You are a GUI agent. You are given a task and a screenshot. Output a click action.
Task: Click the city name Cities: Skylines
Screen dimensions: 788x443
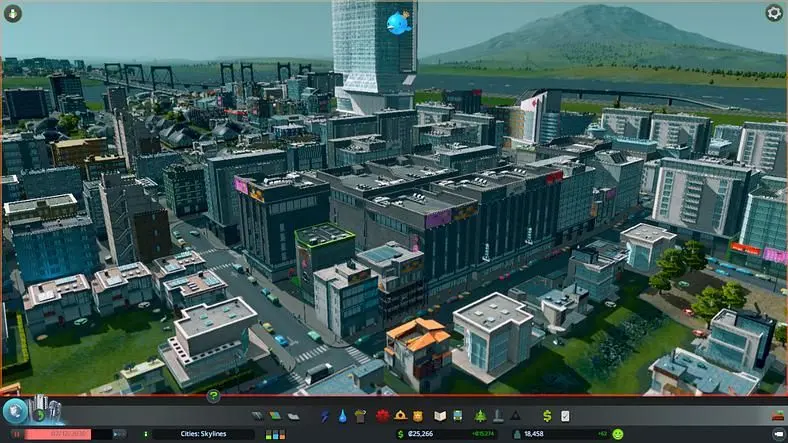point(203,434)
